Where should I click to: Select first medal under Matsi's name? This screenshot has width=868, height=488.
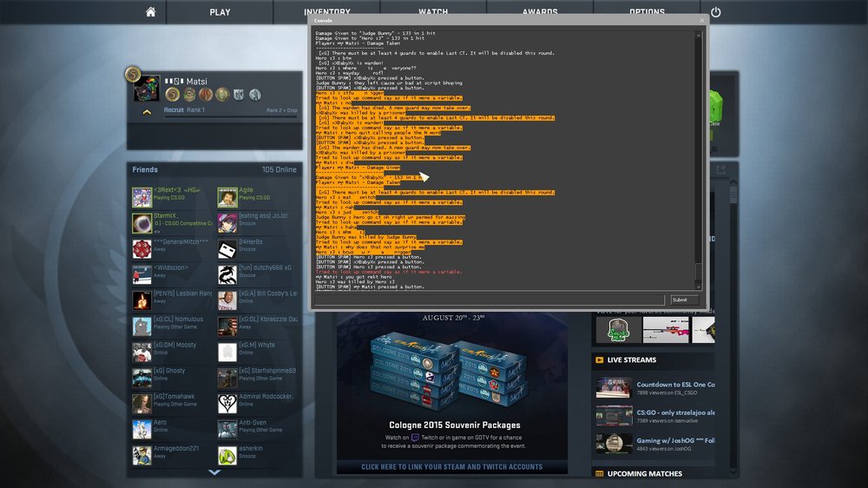coord(172,95)
